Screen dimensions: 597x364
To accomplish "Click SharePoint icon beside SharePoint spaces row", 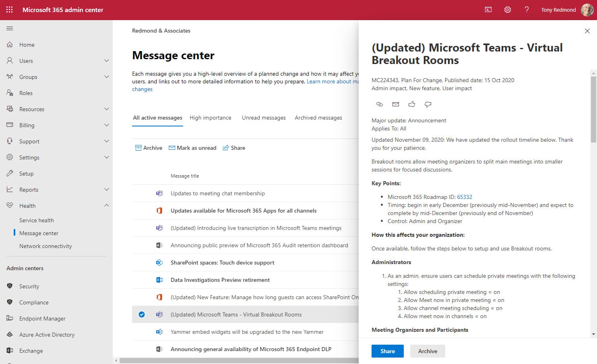I will point(159,263).
